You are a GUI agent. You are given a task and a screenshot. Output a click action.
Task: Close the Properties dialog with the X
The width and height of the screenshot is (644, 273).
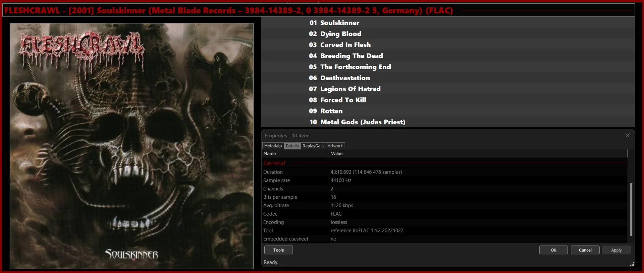pyautogui.click(x=627, y=135)
